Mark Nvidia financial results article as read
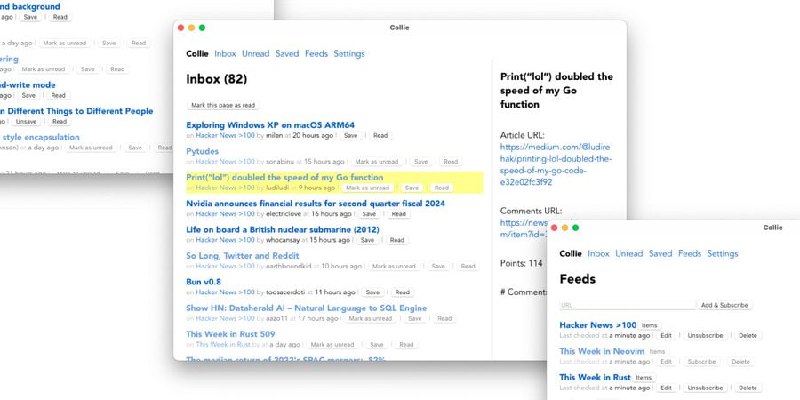 click(x=398, y=213)
